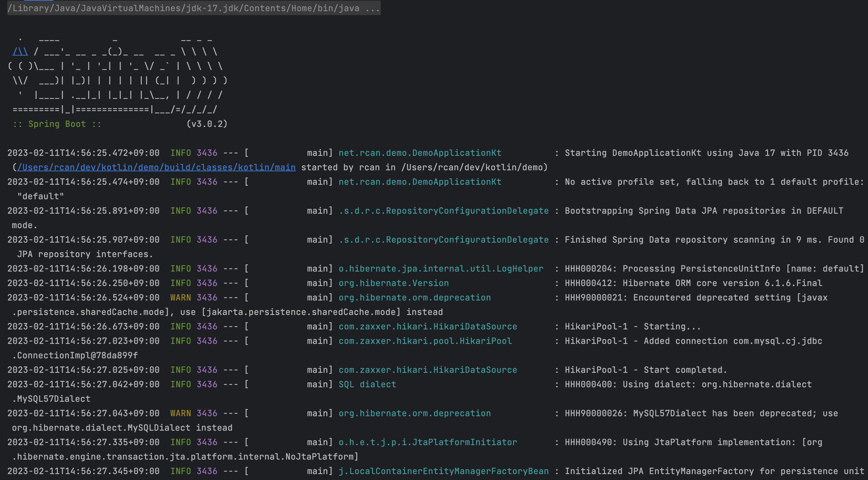The width and height of the screenshot is (868, 480).
Task: Click the .ConnectionImpl@78da899f text
Action: coord(75,355)
